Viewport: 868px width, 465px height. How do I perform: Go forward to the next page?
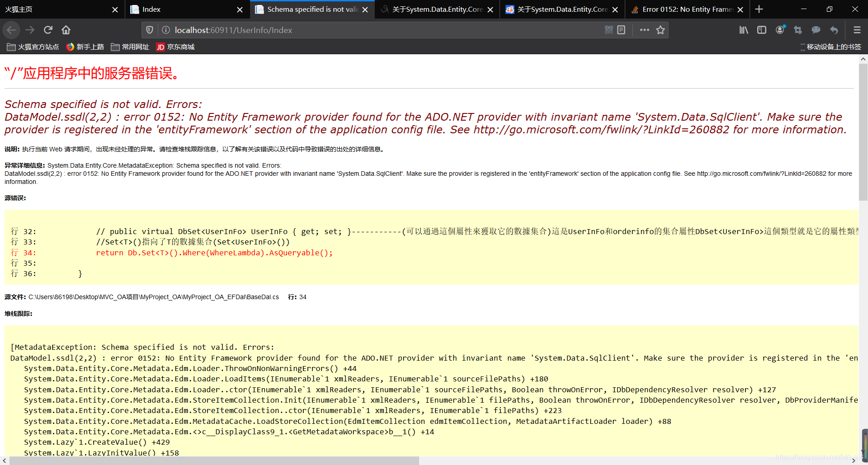tap(30, 30)
